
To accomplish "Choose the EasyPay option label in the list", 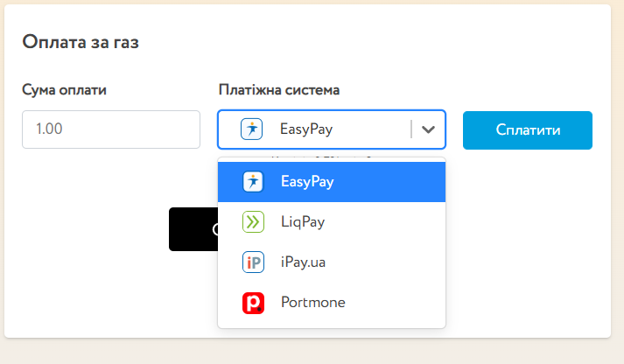I will click(307, 182).
